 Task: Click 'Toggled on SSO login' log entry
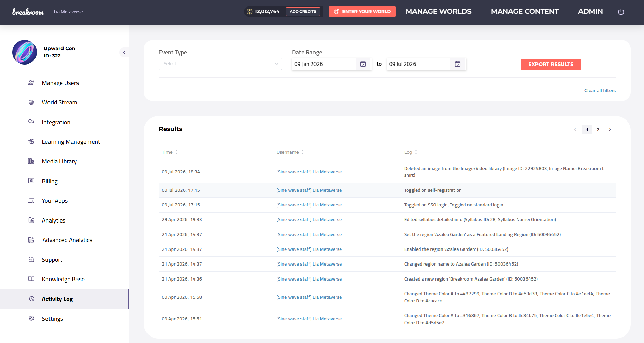tap(453, 205)
